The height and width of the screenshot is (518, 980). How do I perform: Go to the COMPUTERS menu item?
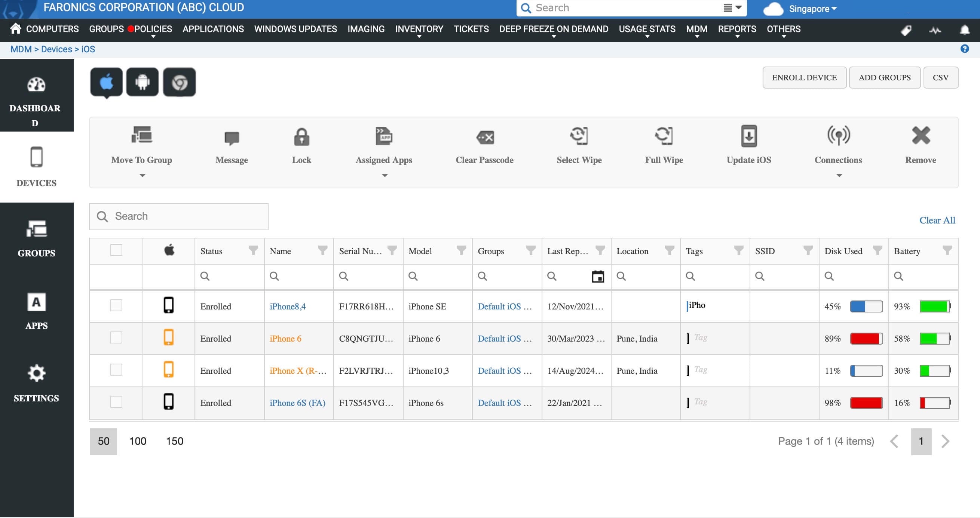pos(52,29)
